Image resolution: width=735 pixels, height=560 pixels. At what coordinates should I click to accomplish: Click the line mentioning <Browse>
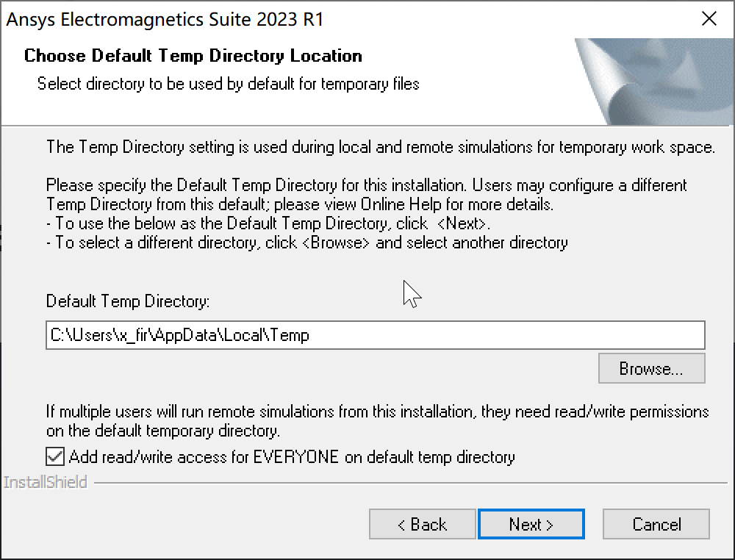[x=307, y=243]
